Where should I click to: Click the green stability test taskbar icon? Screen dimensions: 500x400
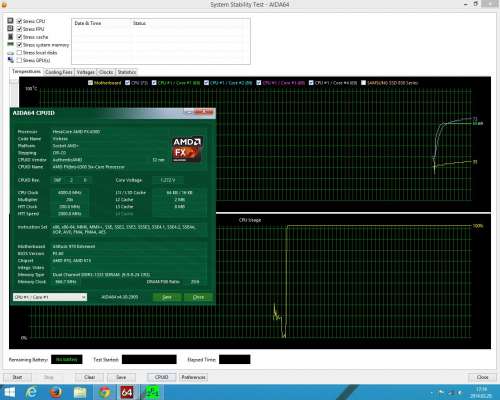[x=152, y=392]
